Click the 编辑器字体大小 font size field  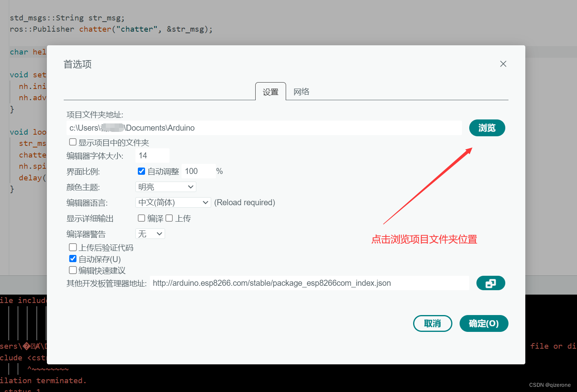click(152, 156)
